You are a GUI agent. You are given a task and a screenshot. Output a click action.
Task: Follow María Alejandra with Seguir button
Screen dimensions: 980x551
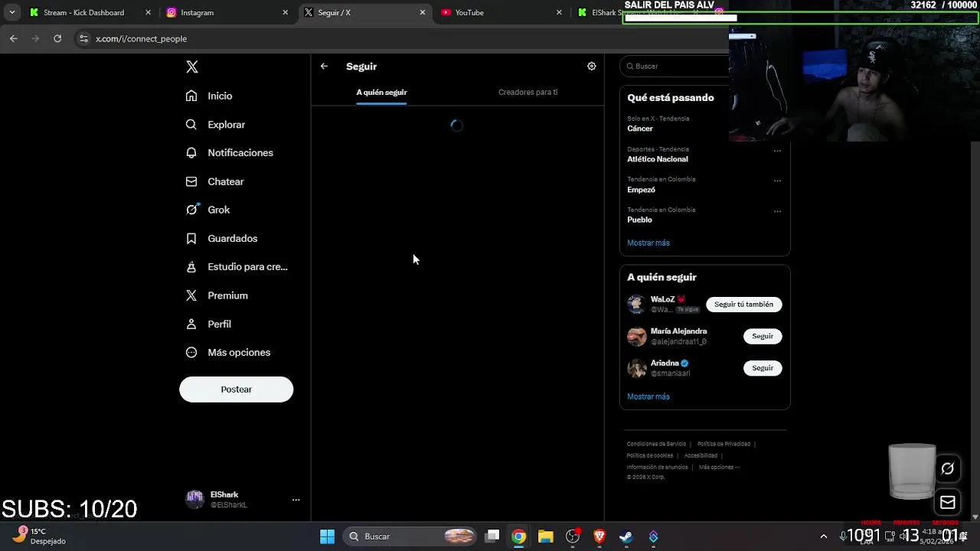coord(763,336)
